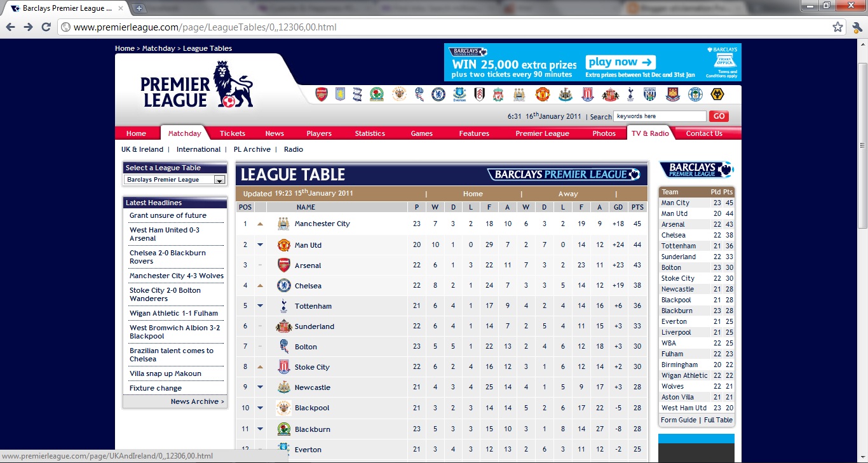
Task: Open the Chrome wrench settings menu
Action: coord(857,27)
